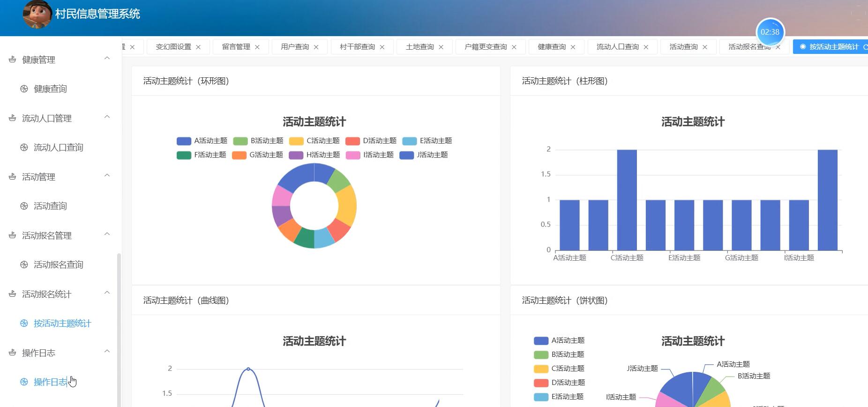The image size is (868, 407).
Task: Click the icon beside 按活动主题统计
Action: 24,323
